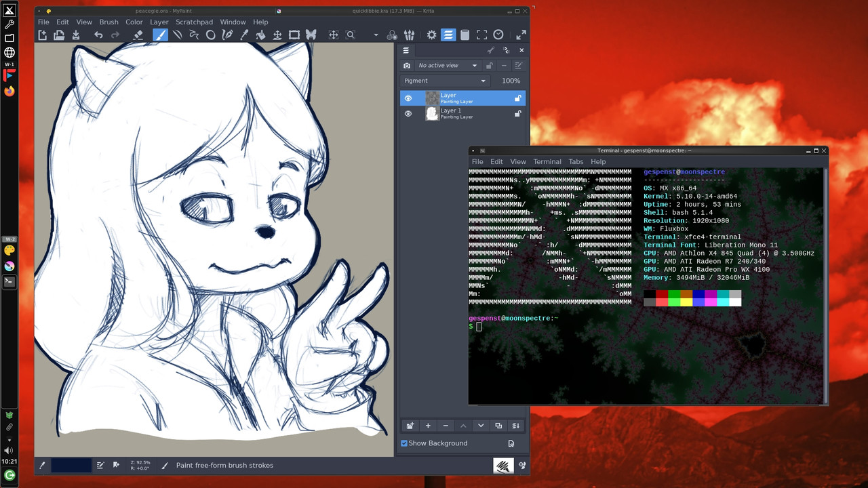Hide the top 'Layer' painting layer

pyautogui.click(x=408, y=98)
